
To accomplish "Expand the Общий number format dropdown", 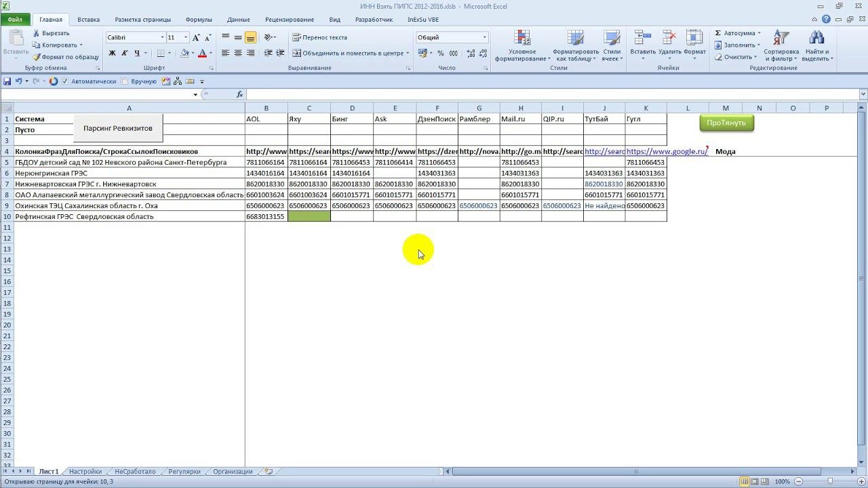I will (484, 37).
